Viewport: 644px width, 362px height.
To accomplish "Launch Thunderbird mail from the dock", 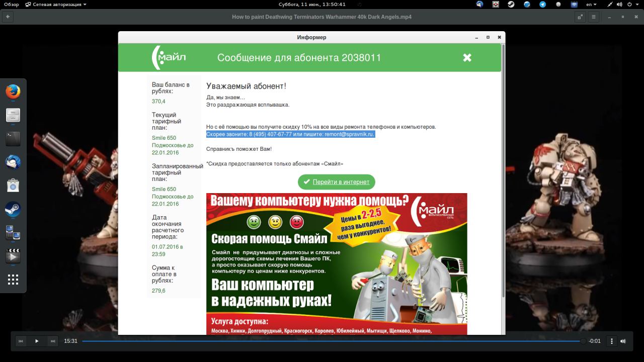I will pyautogui.click(x=13, y=162).
